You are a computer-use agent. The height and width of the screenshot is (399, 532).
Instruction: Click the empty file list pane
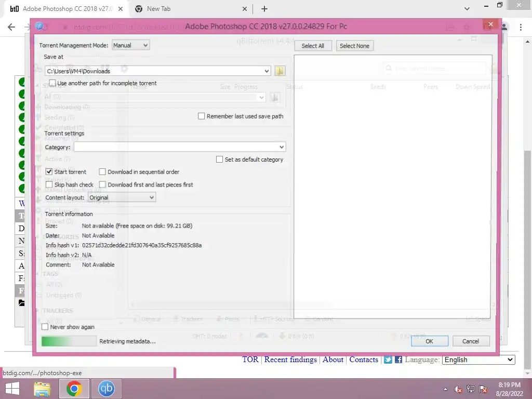pyautogui.click(x=393, y=187)
